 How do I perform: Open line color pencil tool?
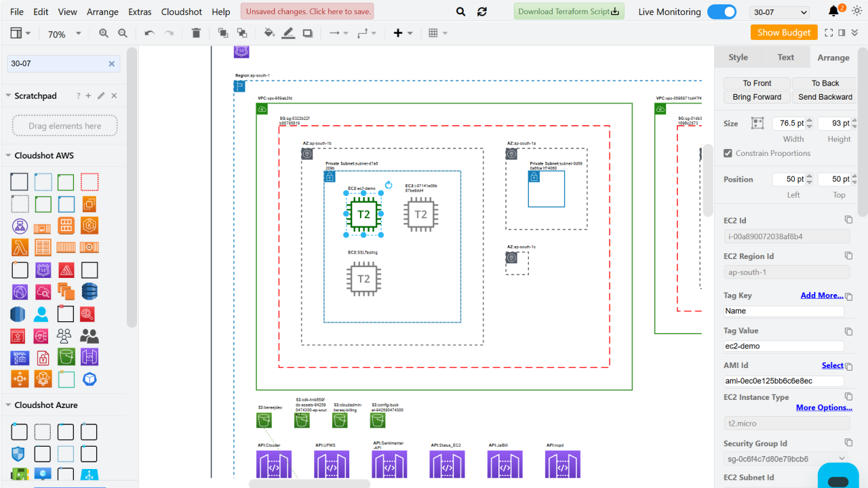[288, 33]
